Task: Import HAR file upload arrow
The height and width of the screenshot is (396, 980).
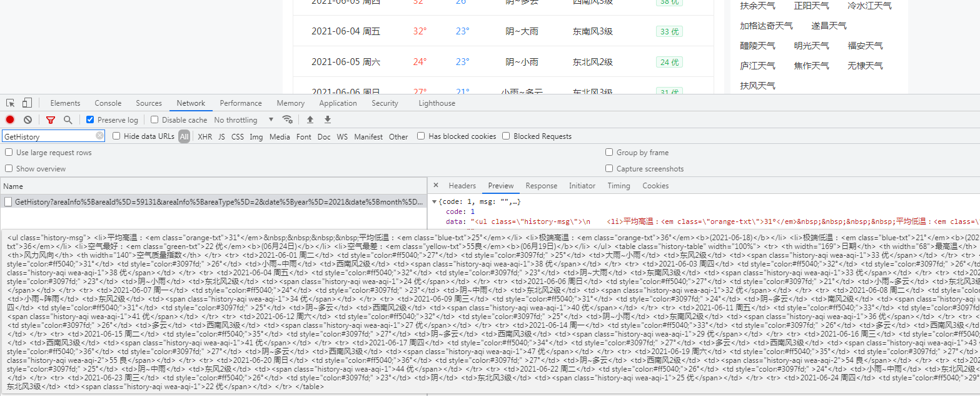Action: tap(310, 119)
